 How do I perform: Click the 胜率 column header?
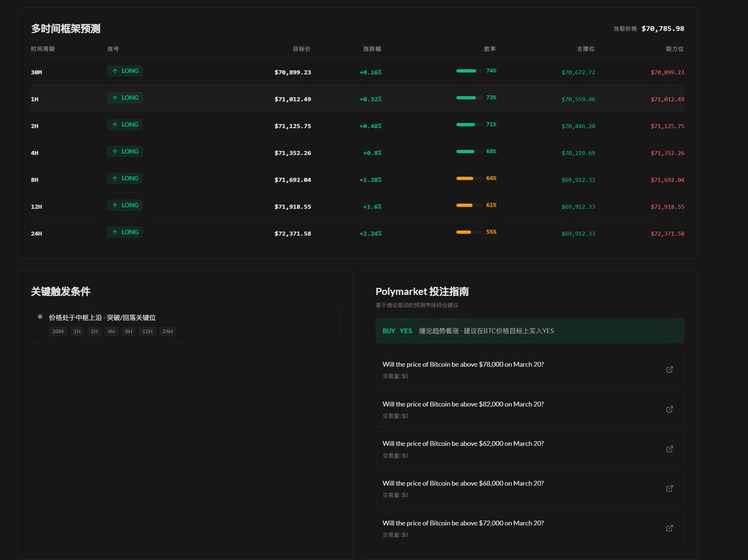coord(489,49)
